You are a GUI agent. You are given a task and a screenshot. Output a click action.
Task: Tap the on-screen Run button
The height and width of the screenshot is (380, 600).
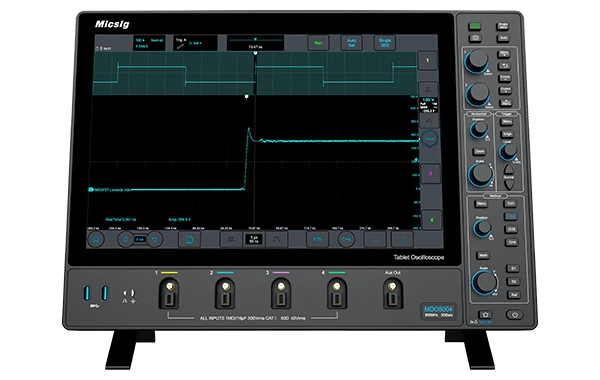[x=318, y=43]
